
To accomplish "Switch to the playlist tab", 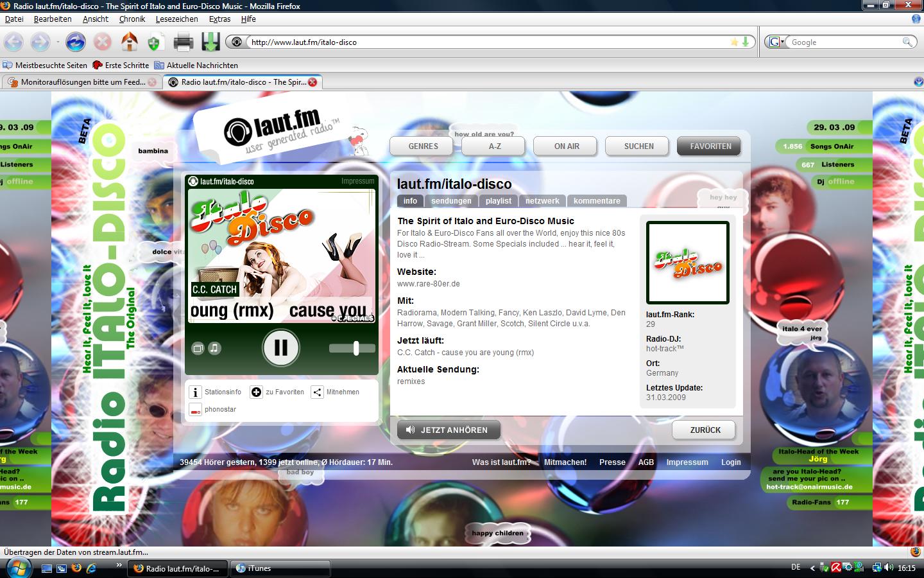I will pos(499,201).
